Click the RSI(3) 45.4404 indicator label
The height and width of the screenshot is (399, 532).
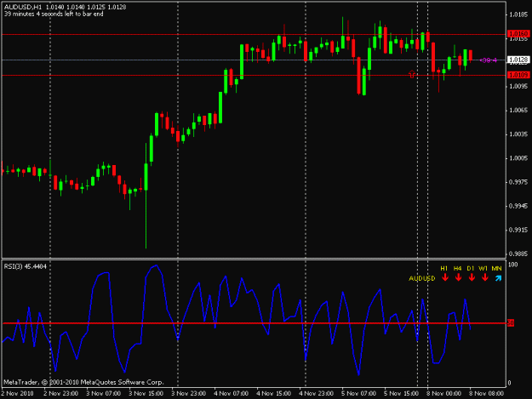point(25,266)
